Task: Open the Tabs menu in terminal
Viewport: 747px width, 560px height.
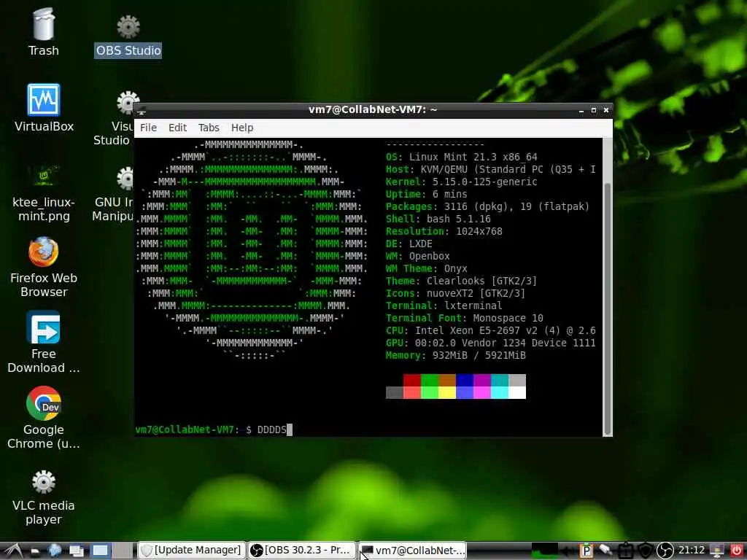Action: coord(209,128)
